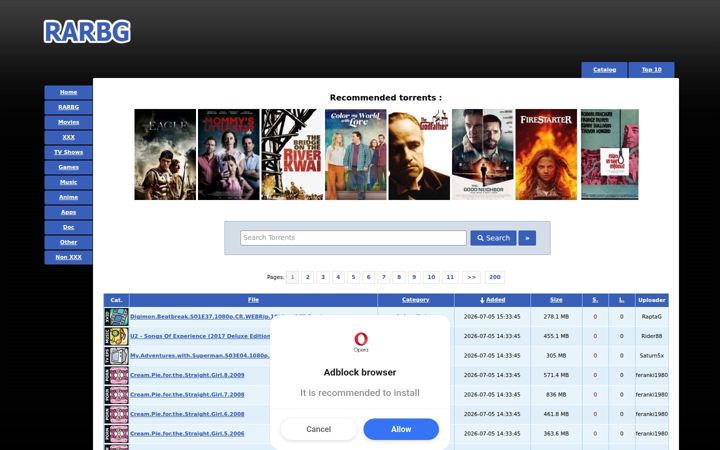The image size is (720, 450).
Task: Select RARBG sidebar menu item
Action: click(x=68, y=107)
